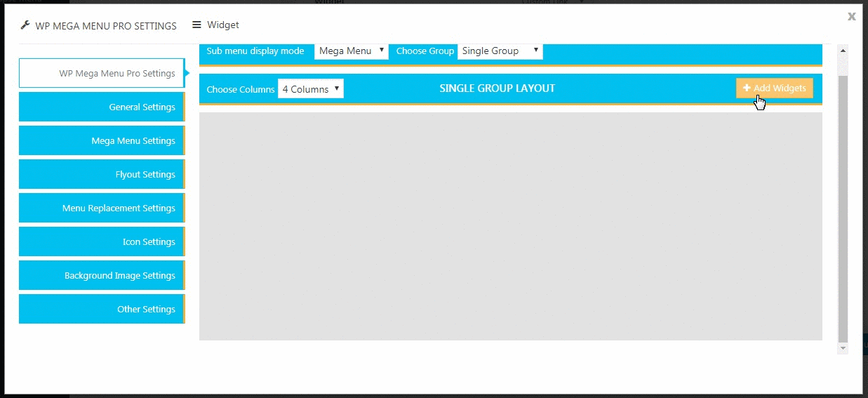Image resolution: width=868 pixels, height=398 pixels.
Task: Click the scrollbar down arrow
Action: 843,348
